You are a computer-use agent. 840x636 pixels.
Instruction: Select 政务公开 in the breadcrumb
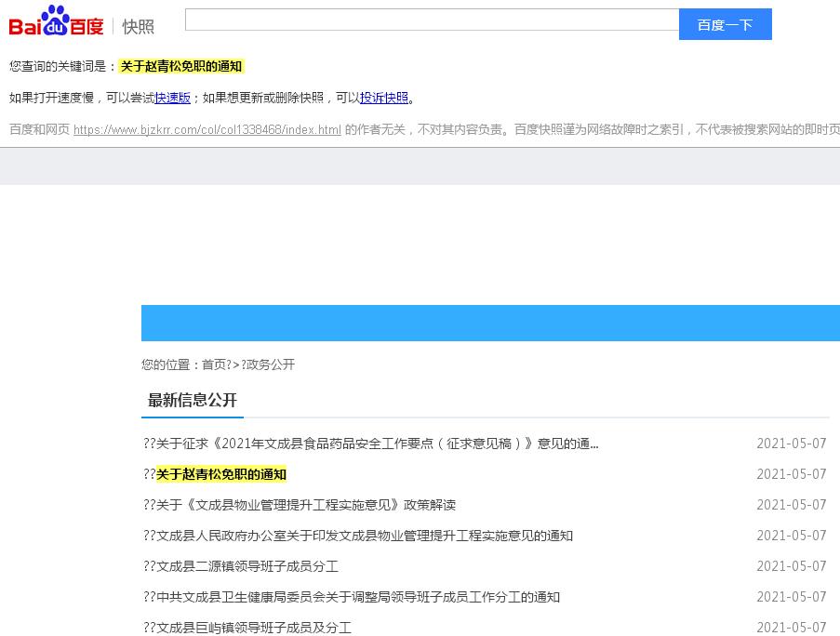pos(269,364)
